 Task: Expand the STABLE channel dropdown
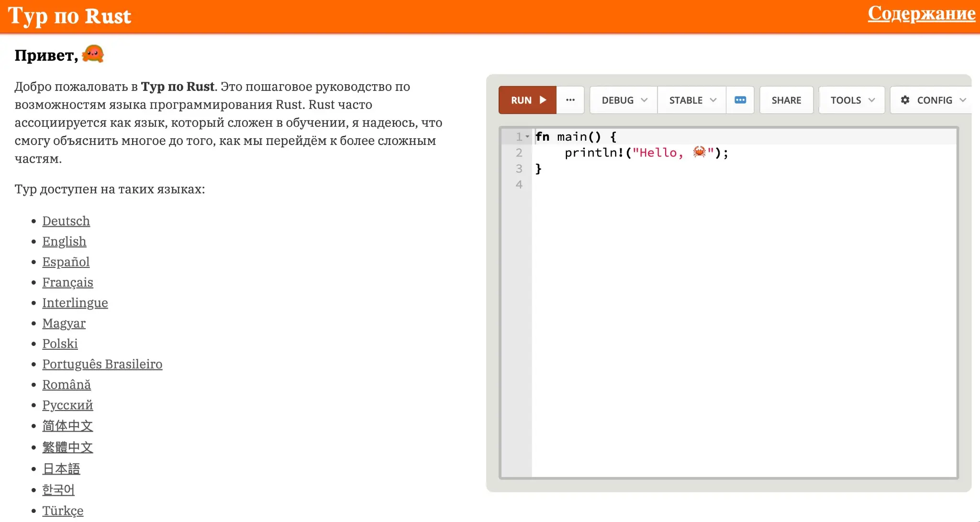point(692,100)
